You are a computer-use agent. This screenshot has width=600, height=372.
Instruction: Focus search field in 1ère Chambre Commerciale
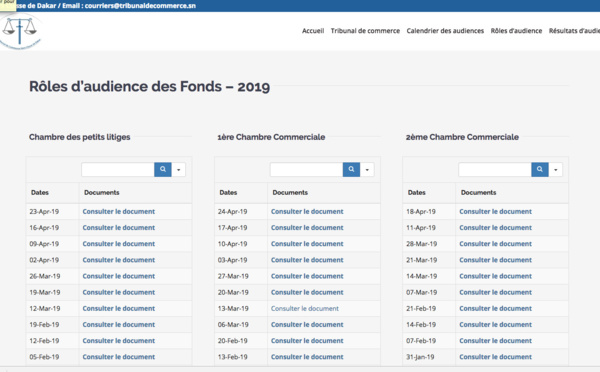(x=307, y=170)
